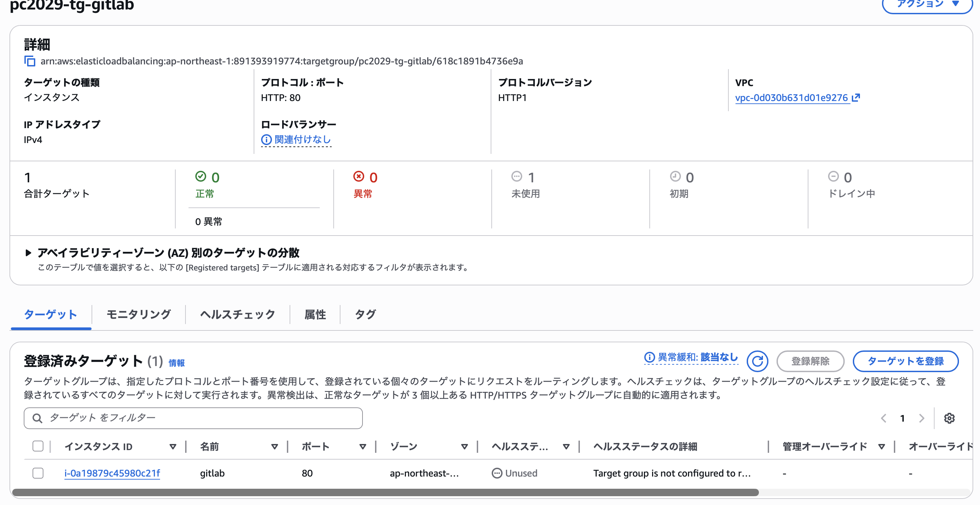Click ap-northeast zone cell

click(424, 473)
